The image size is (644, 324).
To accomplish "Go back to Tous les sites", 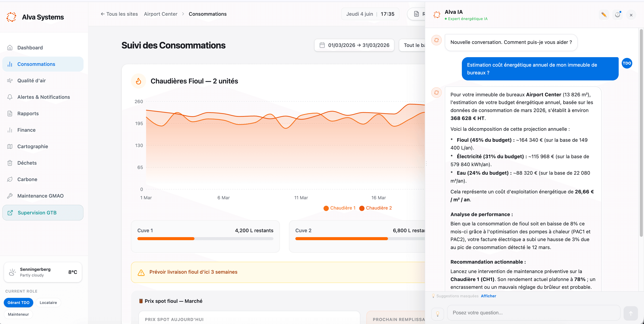I will click(119, 14).
